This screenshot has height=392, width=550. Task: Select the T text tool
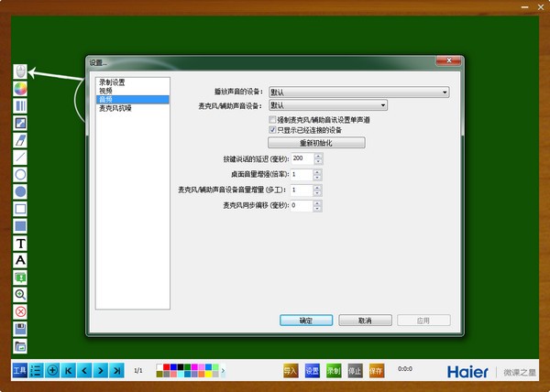20,243
